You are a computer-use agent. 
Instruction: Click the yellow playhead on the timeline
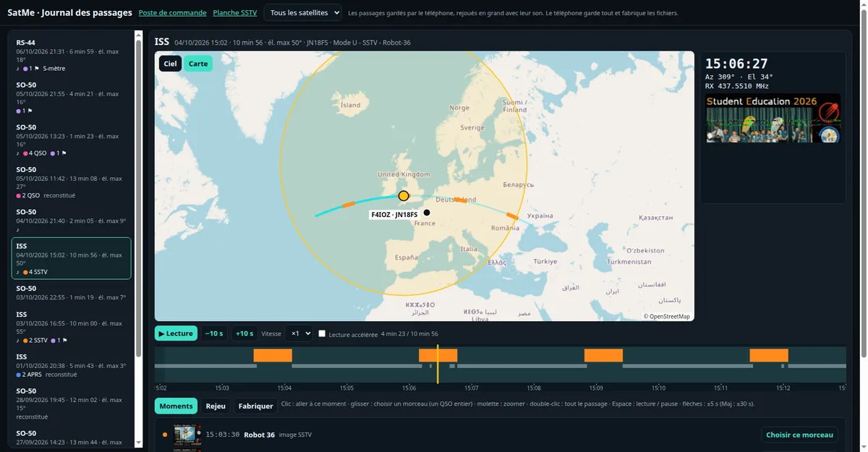click(437, 364)
